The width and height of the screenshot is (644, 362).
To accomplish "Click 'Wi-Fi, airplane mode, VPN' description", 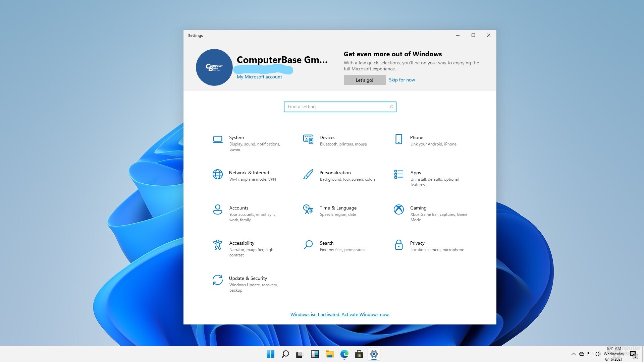I will click(x=252, y=179).
